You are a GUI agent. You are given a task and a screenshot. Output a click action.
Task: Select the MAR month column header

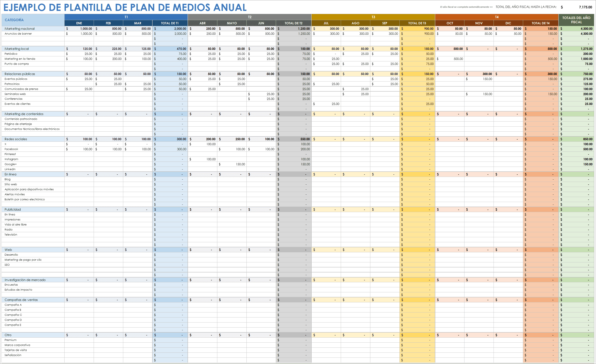pos(138,23)
